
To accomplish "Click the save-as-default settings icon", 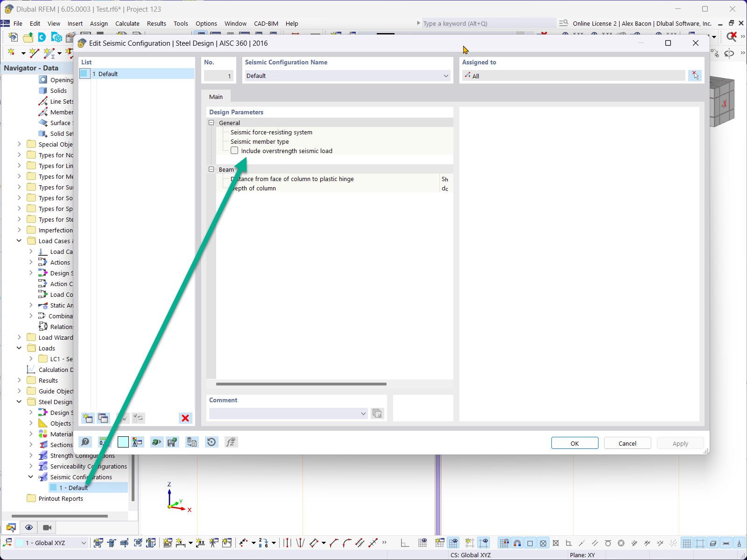I will point(173,442).
